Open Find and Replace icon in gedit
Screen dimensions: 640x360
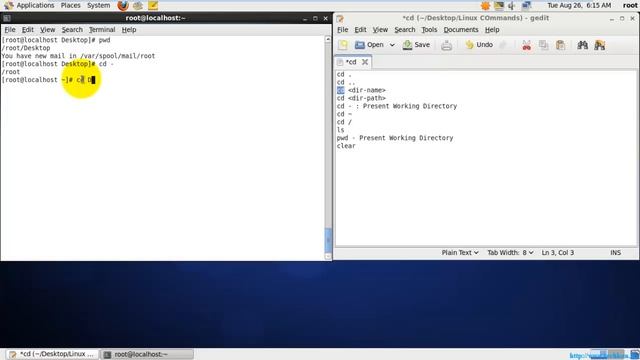click(600, 45)
